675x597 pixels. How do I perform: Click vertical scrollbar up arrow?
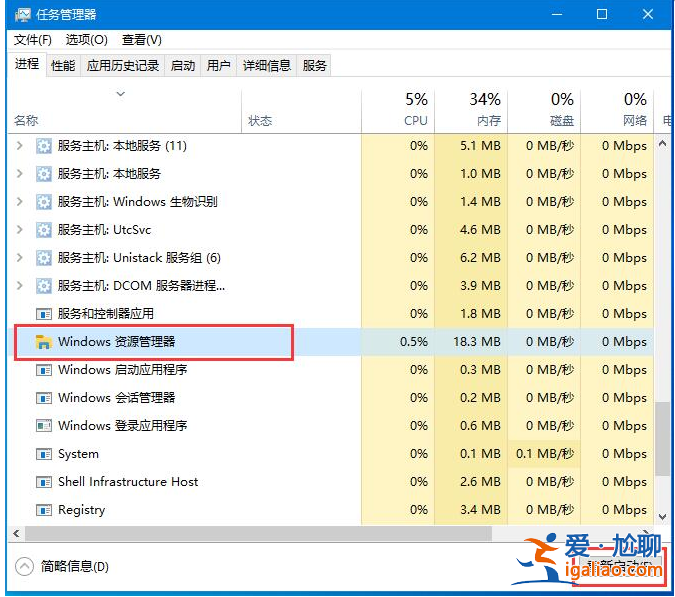[662, 144]
